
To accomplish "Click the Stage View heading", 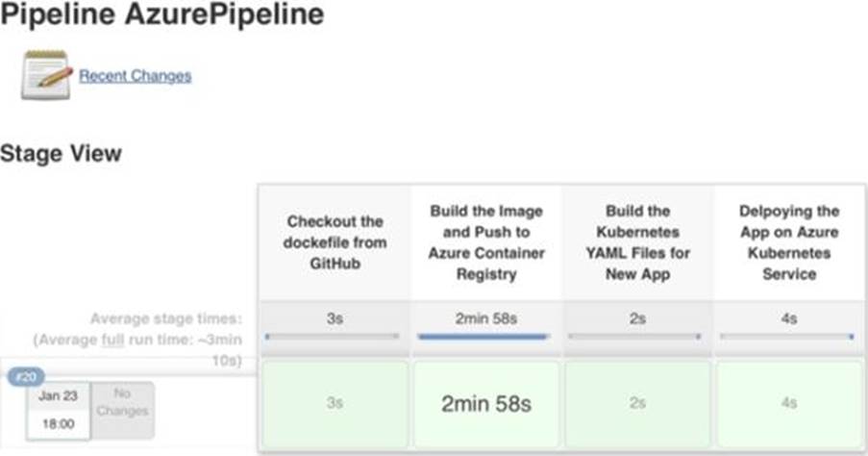I will [61, 154].
